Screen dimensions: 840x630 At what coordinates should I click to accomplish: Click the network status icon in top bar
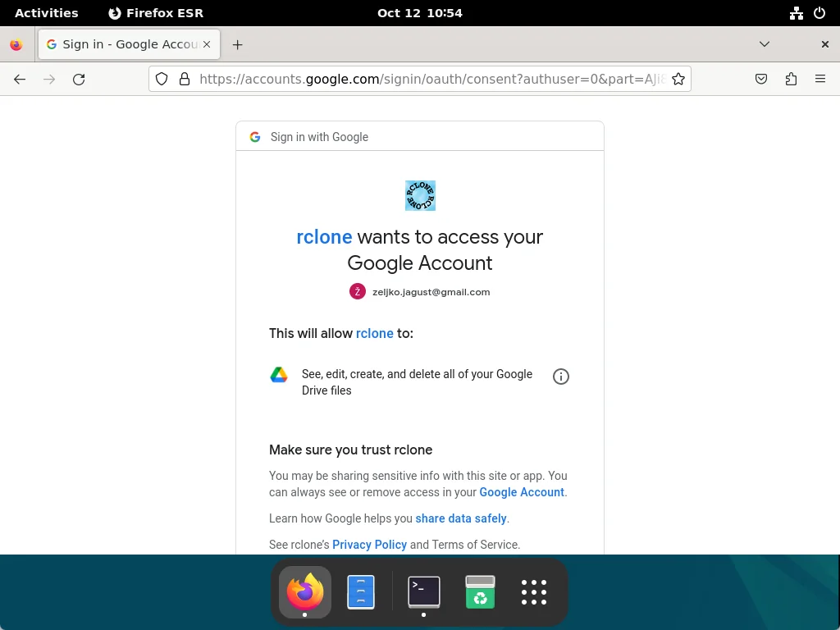(796, 13)
